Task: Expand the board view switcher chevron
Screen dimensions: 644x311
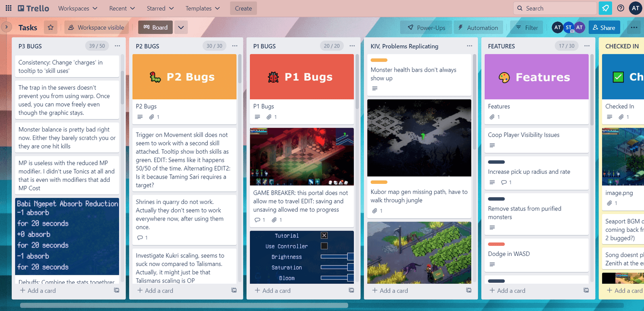Action: click(x=181, y=27)
